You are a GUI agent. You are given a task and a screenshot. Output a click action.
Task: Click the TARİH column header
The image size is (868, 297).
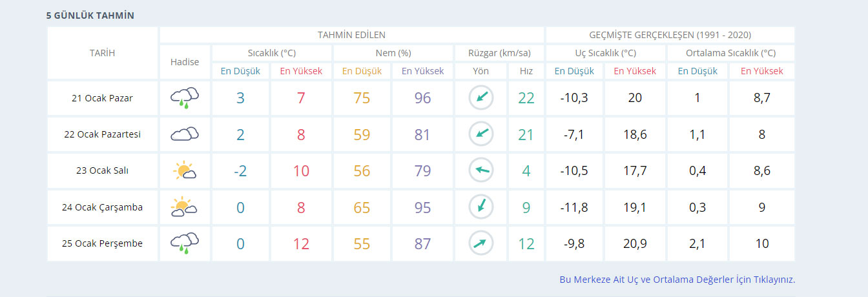pyautogui.click(x=102, y=53)
